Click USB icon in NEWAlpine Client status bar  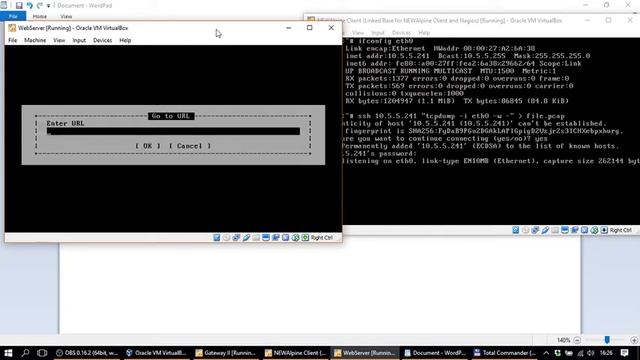545,230
